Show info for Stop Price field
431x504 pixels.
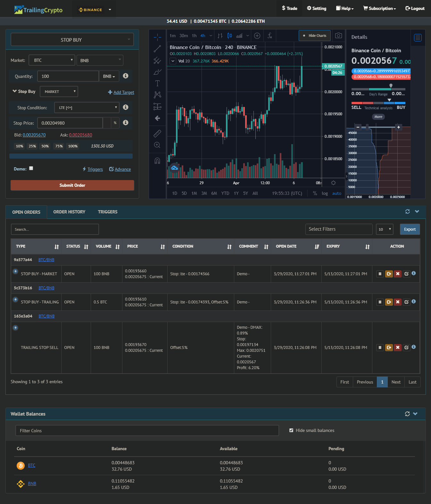[x=126, y=122]
